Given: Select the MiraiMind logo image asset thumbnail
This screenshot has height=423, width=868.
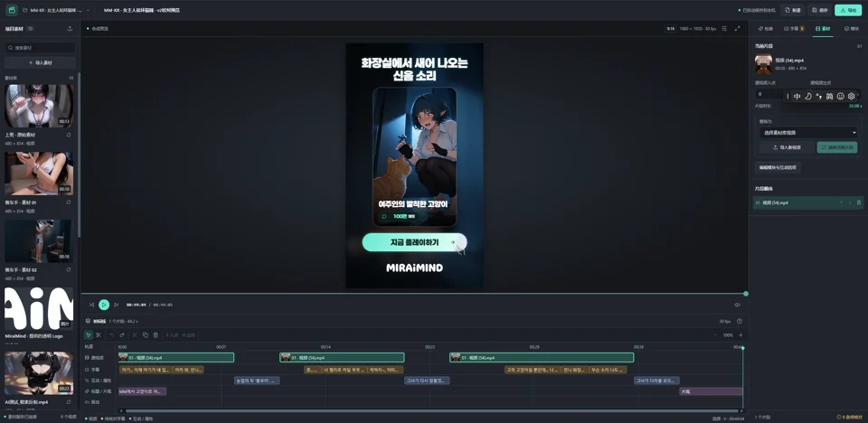Looking at the screenshot, I should (x=39, y=308).
